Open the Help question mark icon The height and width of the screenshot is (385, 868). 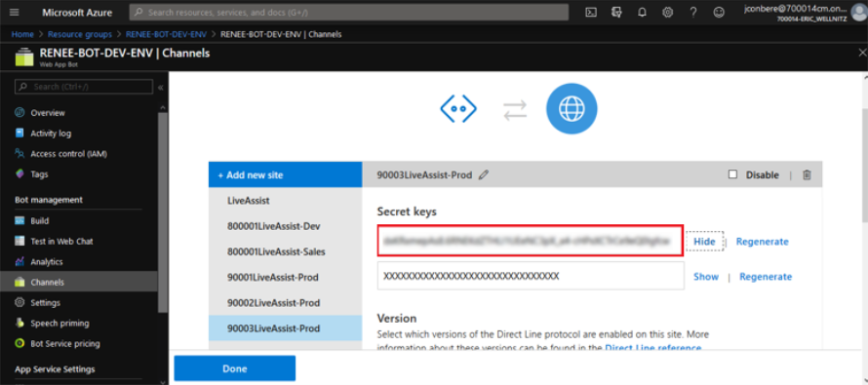693,12
